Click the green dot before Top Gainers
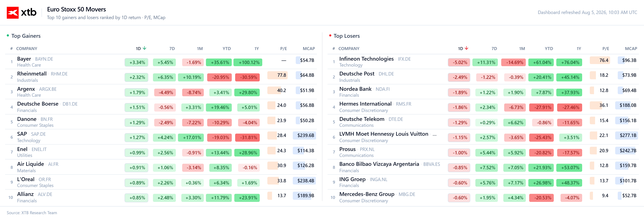644x218 pixels. [x=8, y=36]
